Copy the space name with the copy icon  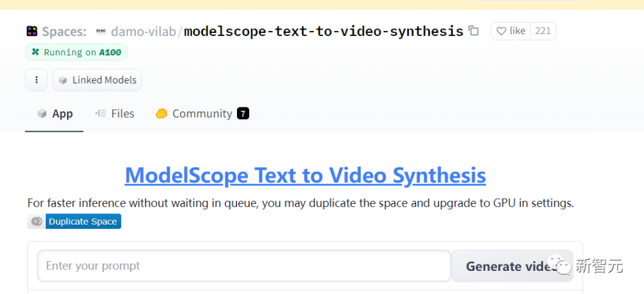[x=474, y=31]
